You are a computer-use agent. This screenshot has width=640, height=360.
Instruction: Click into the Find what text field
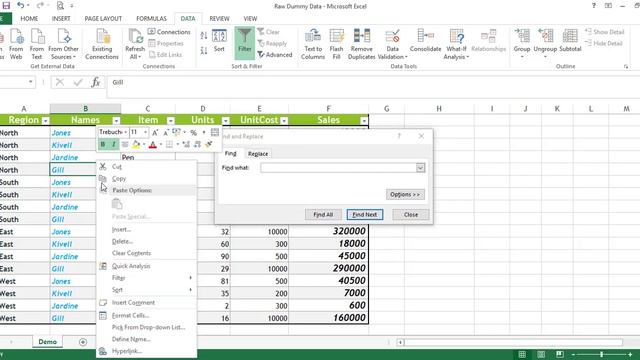[x=338, y=168]
